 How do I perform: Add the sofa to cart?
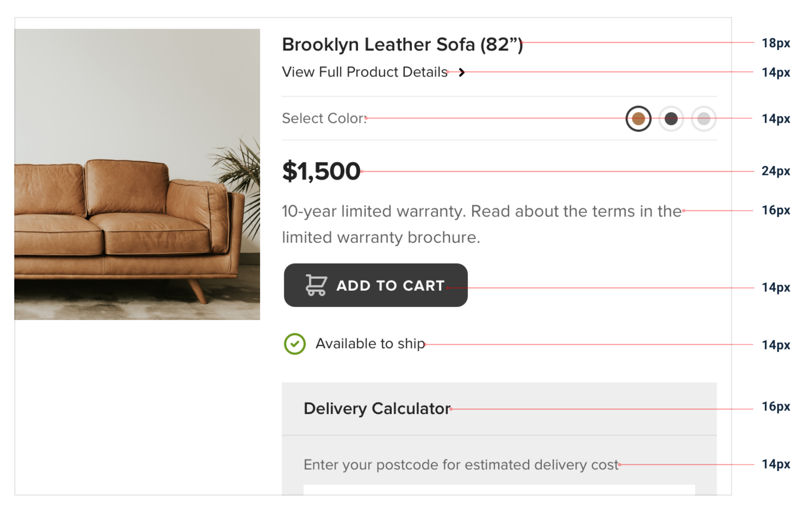click(376, 285)
